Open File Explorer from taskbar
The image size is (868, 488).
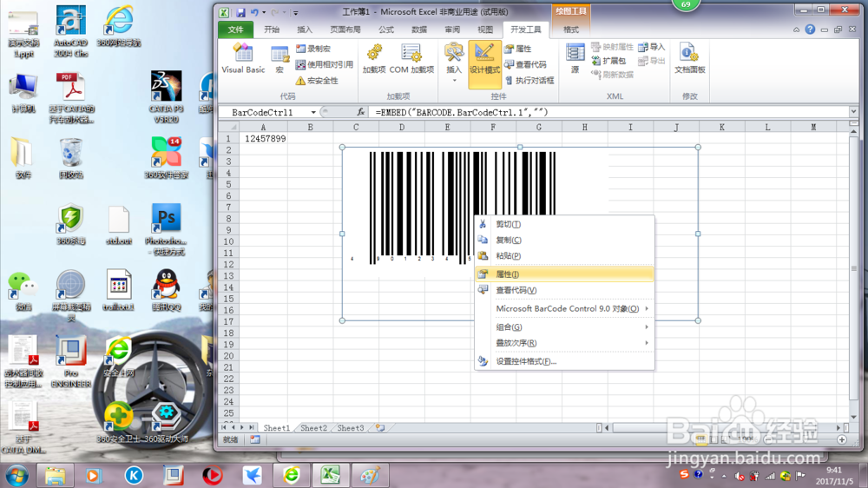tap(55, 475)
